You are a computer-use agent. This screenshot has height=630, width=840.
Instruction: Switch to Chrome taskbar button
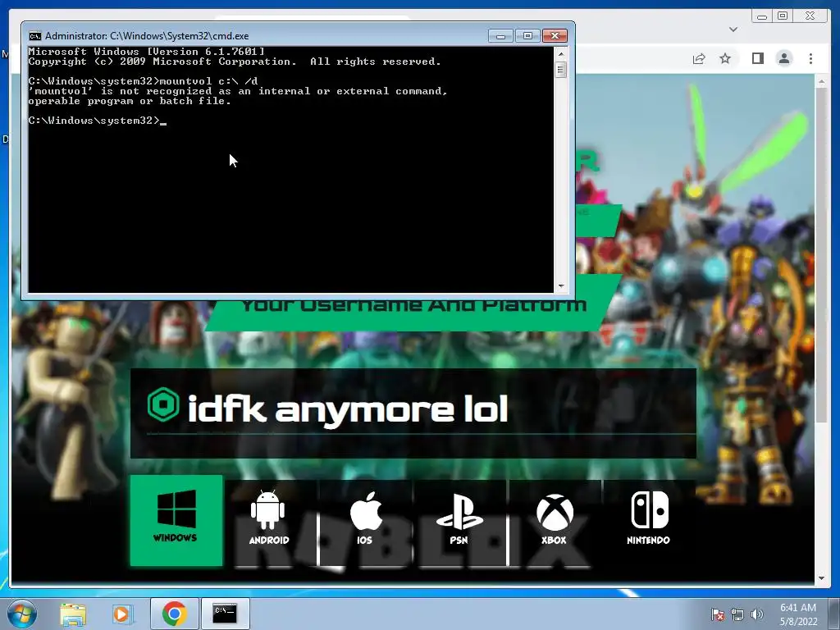pos(174,614)
